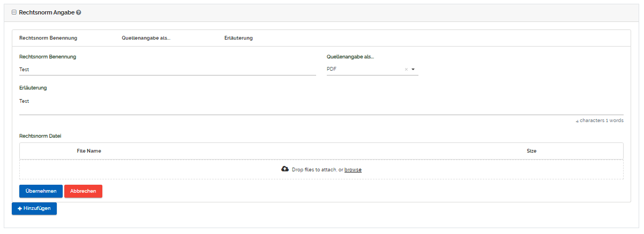
Task: Click the selected PDF value in dropdown
Action: [x=332, y=69]
